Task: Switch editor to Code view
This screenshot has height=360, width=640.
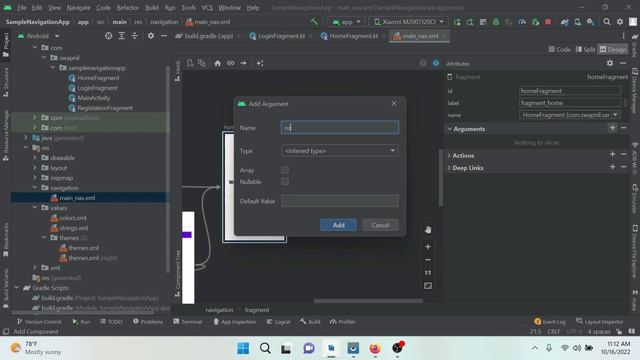Action: (560, 49)
